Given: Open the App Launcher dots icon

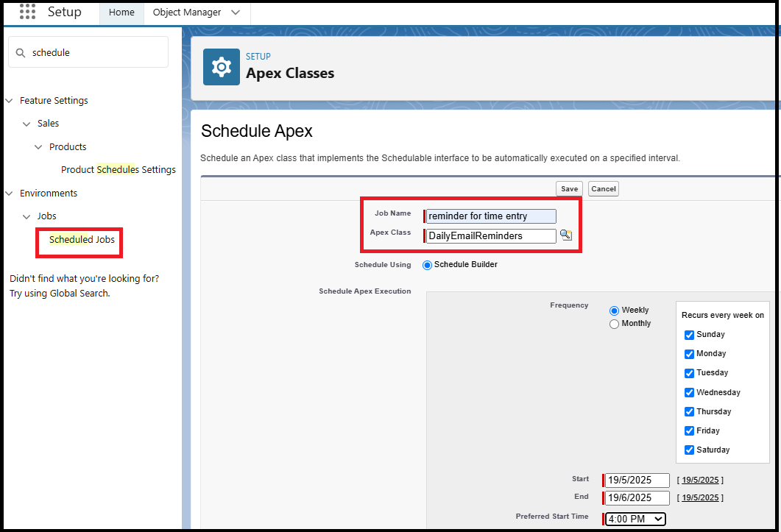Looking at the screenshot, I should [27, 12].
